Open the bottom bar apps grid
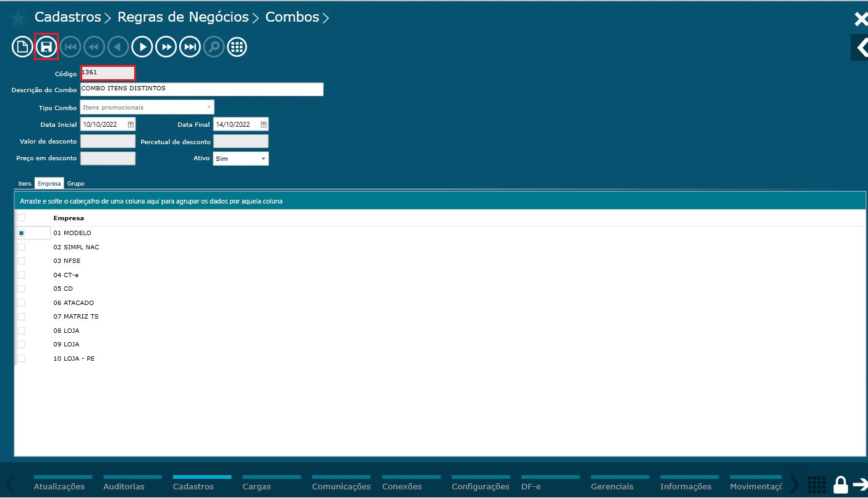 (817, 484)
